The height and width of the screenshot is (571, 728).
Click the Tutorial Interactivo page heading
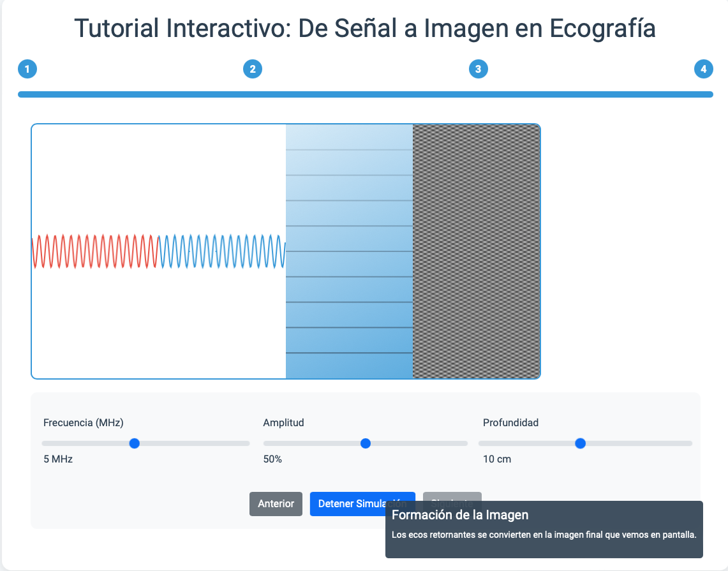(x=364, y=29)
